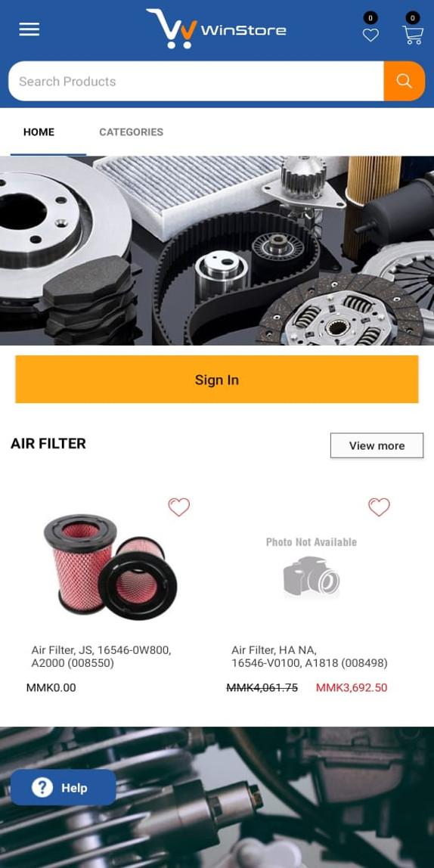
Task: Click the auto parts banner image
Action: click(x=217, y=251)
